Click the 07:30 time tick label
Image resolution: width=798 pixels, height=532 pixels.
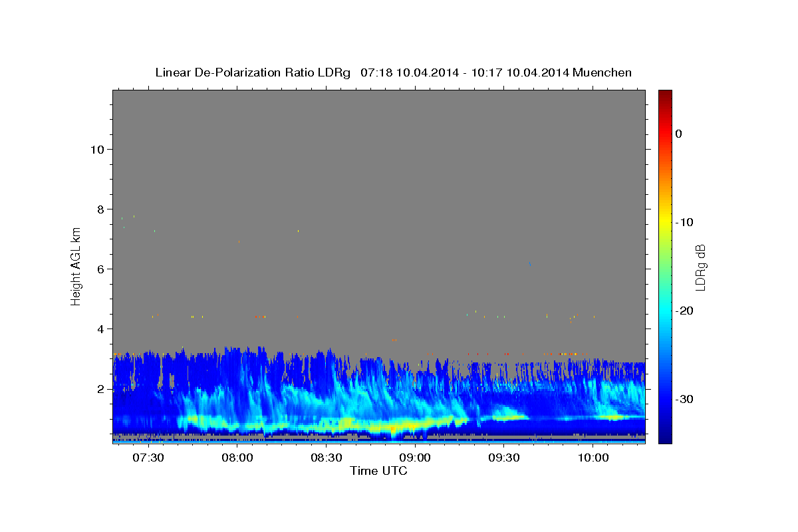(148, 458)
